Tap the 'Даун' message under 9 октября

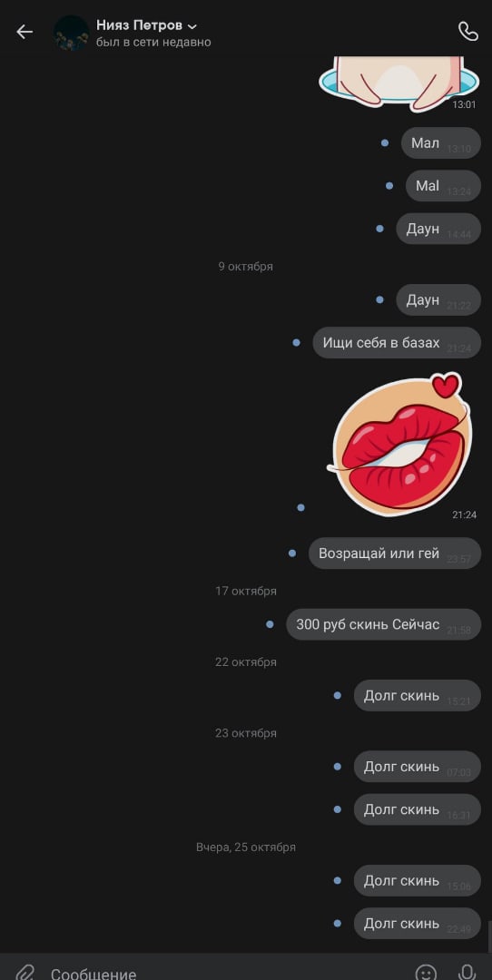(438, 300)
